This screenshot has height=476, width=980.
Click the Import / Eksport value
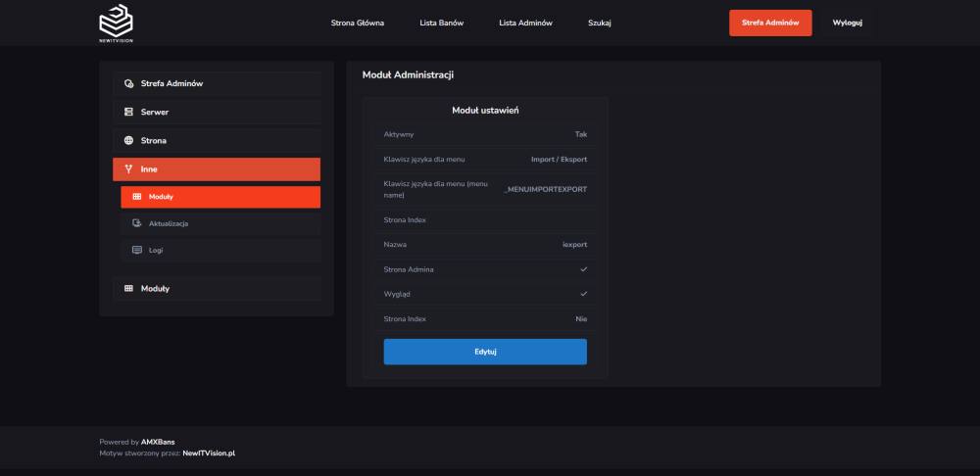[559, 160]
